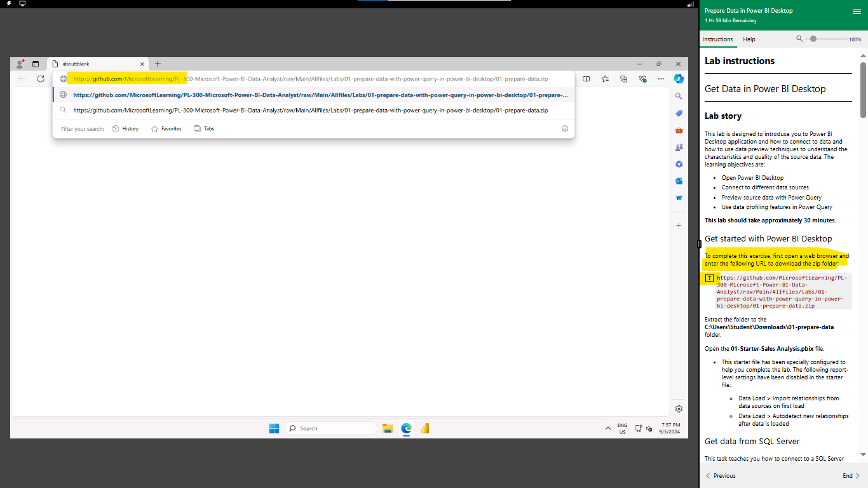Open the Windows Start menu
The width and height of the screenshot is (868, 488).
click(274, 428)
